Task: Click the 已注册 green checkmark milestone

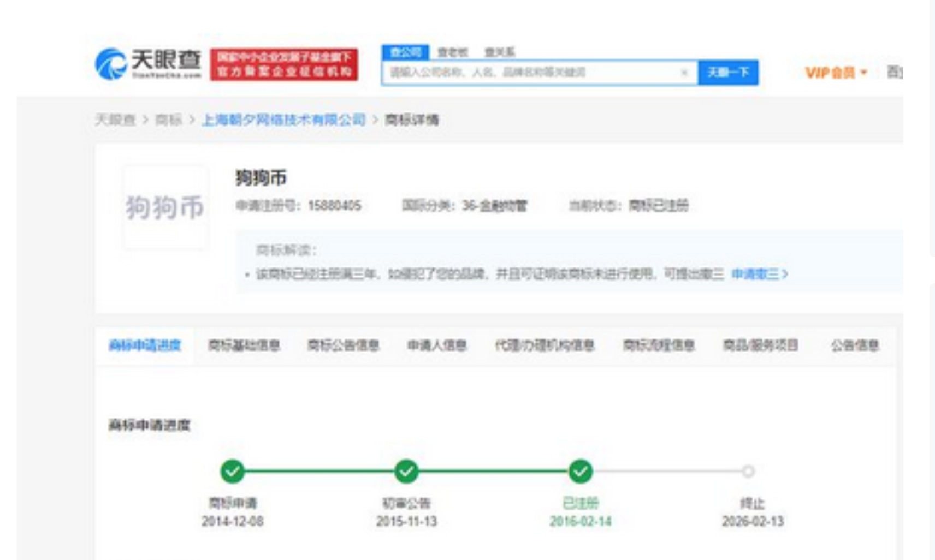Action: click(581, 471)
